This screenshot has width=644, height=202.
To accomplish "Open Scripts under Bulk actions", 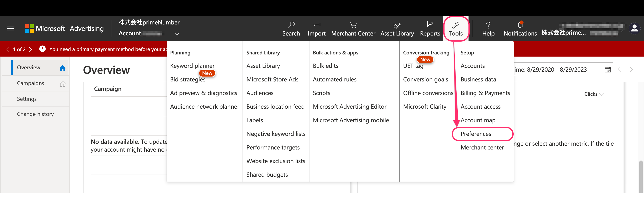I will click(x=321, y=93).
